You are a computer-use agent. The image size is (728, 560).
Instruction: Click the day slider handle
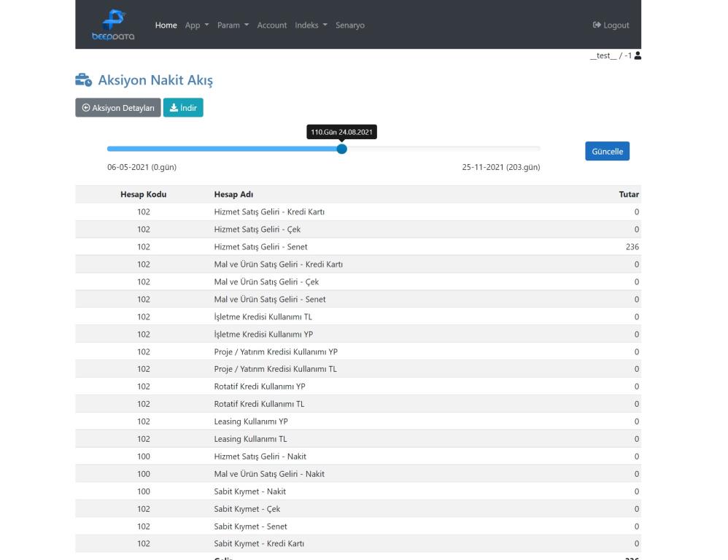click(341, 149)
